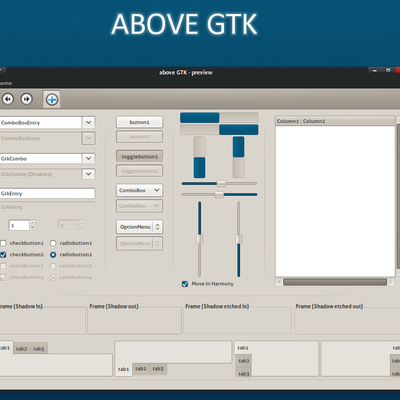Viewport: 400px width, 400px height.
Task: Click the lower horizontal slider handle
Action: coord(219,194)
